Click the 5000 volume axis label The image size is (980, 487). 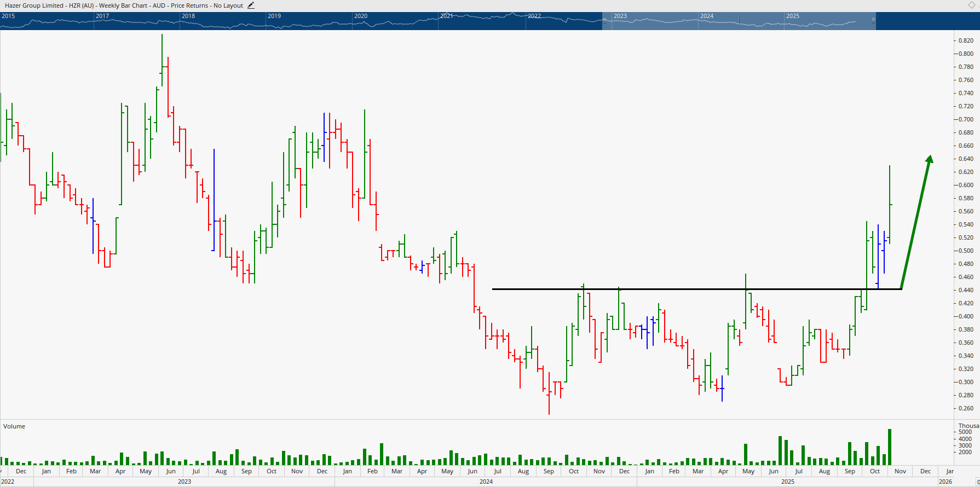965,432
